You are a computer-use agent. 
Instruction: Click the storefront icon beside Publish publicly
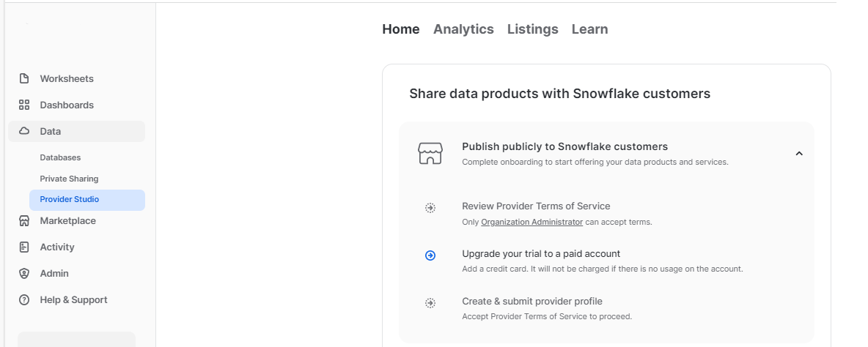coord(430,153)
